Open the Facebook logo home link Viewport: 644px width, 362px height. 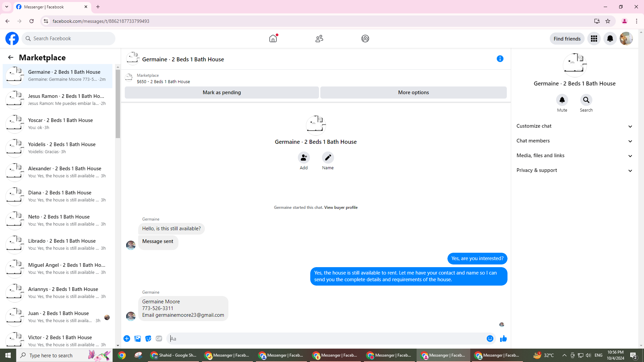tap(12, 39)
